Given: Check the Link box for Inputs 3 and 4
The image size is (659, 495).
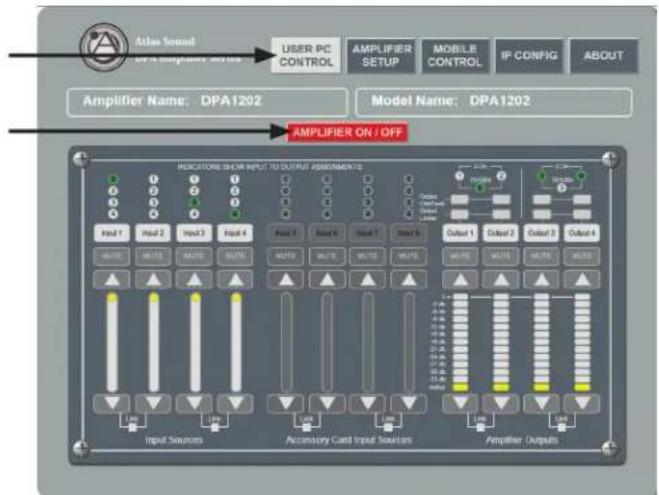Looking at the screenshot, I should click(x=215, y=428).
